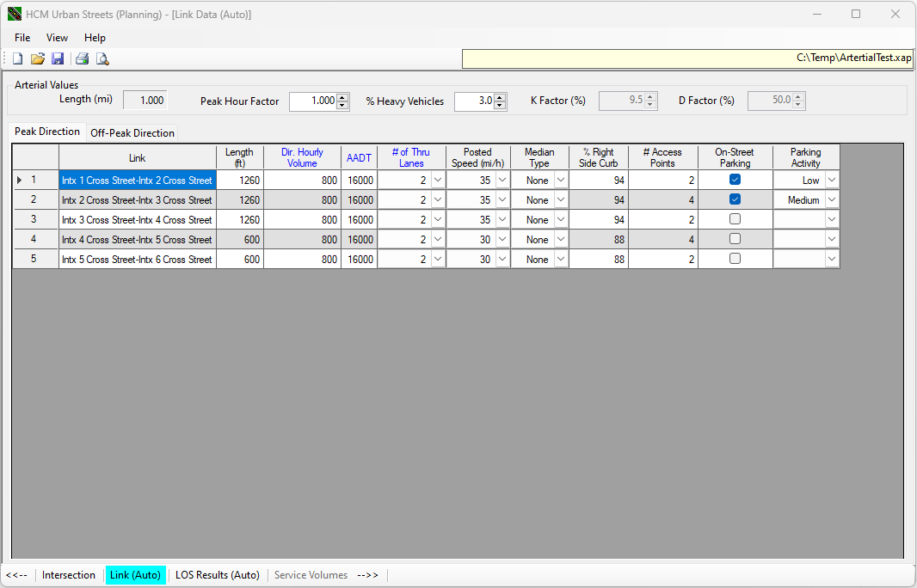Click the row 1 current-row arrow indicator
The height and width of the screenshot is (588, 917).
pyautogui.click(x=21, y=180)
